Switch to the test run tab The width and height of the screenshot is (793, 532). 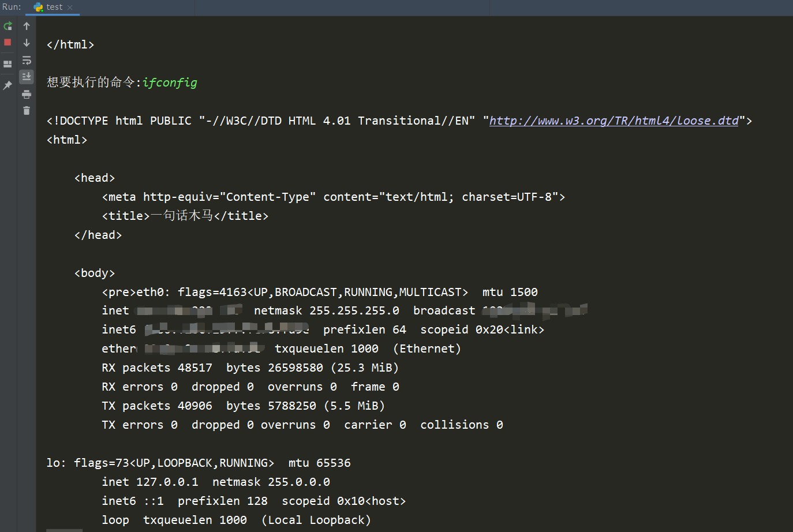[54, 7]
